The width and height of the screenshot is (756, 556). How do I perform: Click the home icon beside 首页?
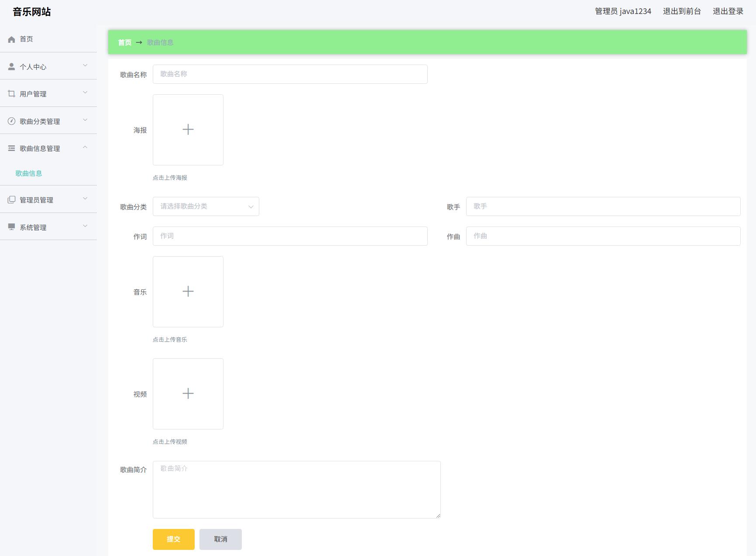click(x=11, y=39)
